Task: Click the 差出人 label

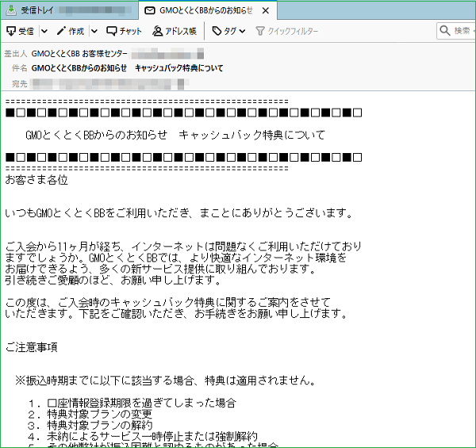Action: tap(16, 54)
